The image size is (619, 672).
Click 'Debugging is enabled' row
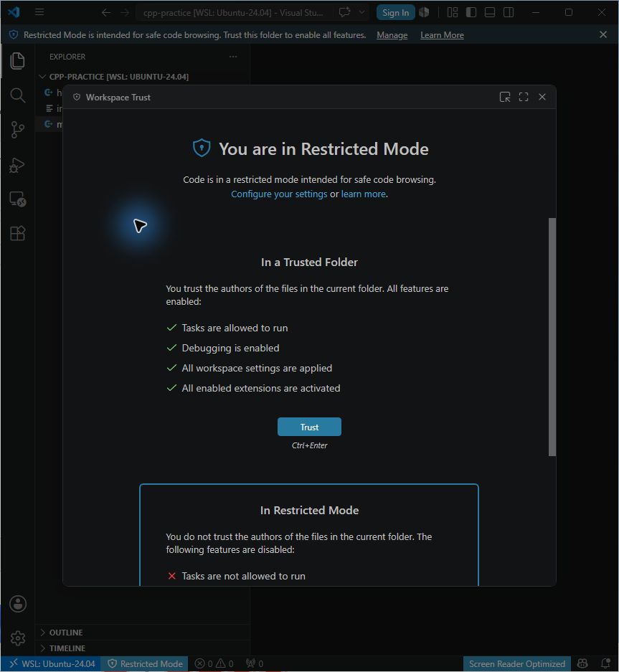click(x=223, y=348)
